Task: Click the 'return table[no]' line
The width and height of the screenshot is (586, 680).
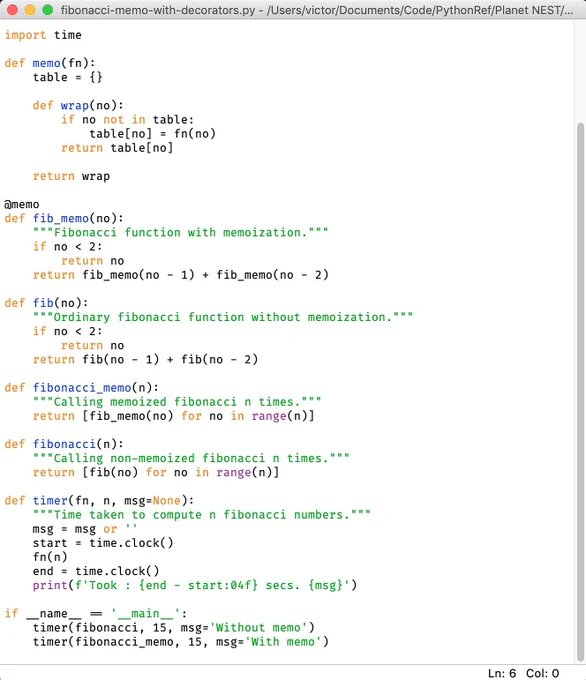Action: coord(117,148)
